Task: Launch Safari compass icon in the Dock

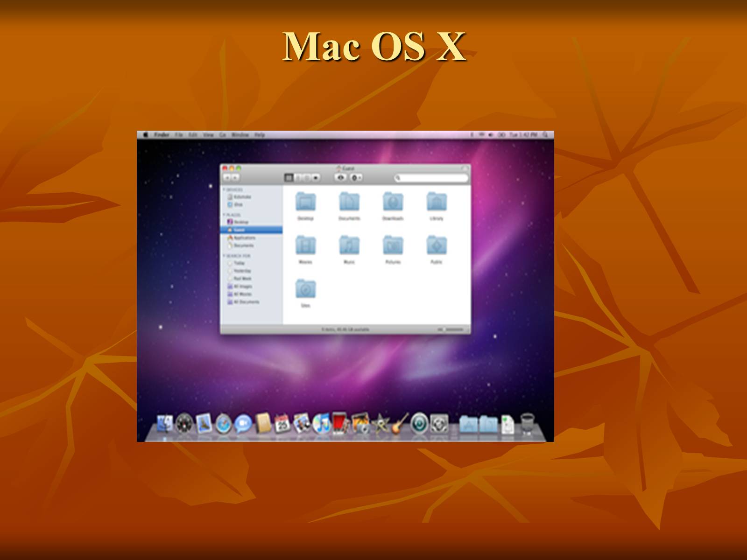Action: pos(224,424)
